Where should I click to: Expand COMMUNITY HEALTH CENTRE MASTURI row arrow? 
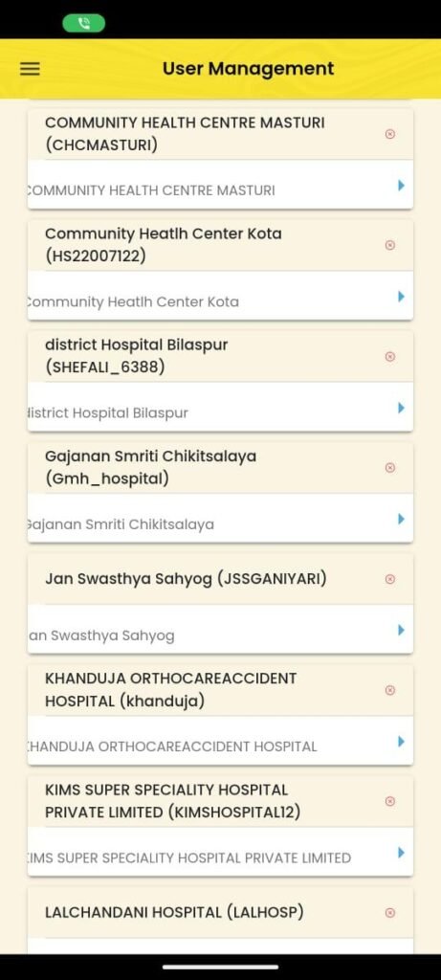[x=401, y=185]
